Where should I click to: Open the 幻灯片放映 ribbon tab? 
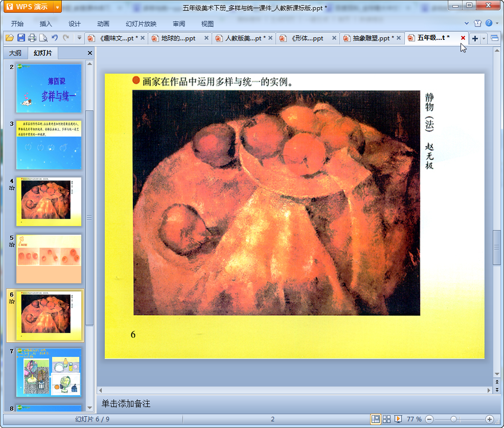coord(141,24)
